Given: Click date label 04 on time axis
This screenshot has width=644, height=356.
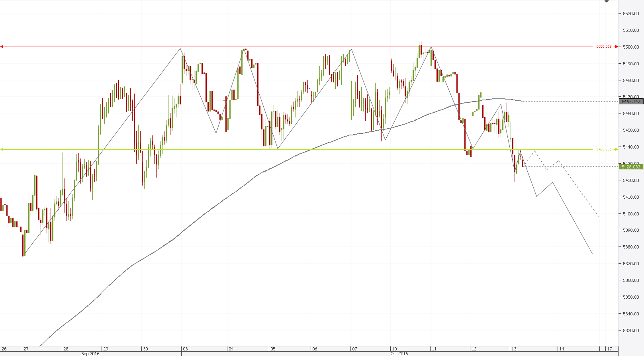Looking at the screenshot, I should 231,349.
